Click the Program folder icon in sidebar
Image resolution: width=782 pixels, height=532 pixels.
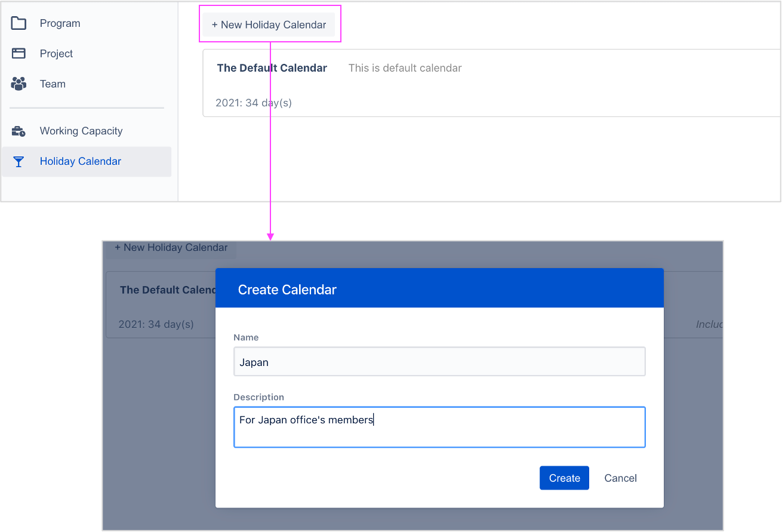pos(19,23)
